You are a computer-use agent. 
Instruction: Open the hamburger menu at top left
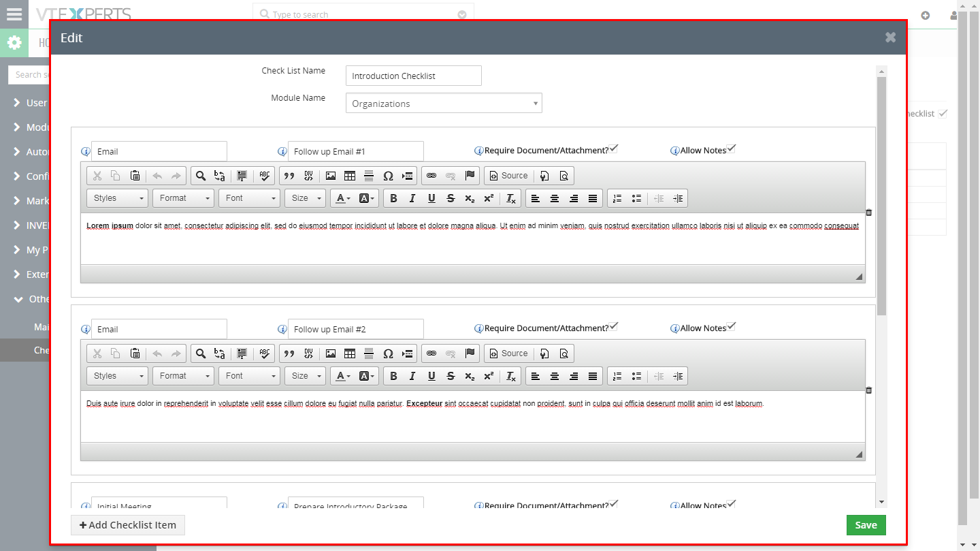14,14
